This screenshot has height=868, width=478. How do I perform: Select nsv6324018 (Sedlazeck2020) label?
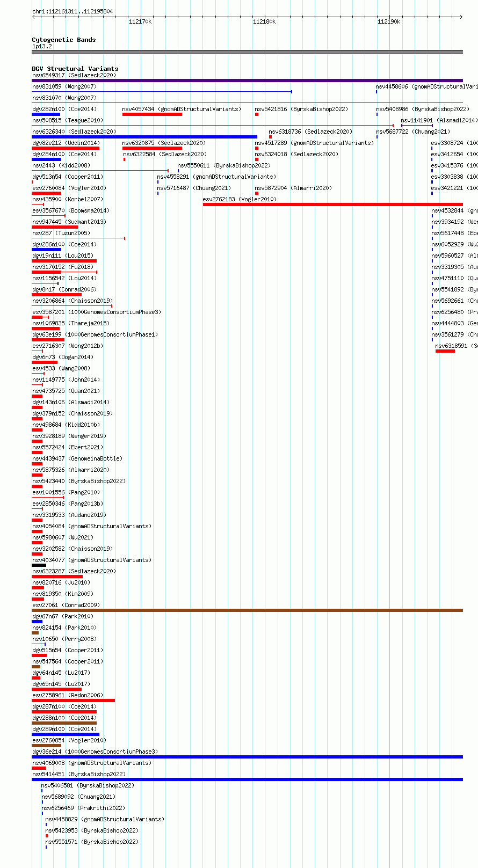pos(296,154)
